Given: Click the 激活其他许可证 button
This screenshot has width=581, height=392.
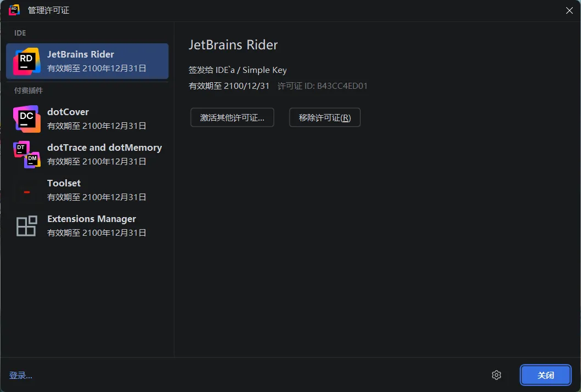Looking at the screenshot, I should pos(232,117).
